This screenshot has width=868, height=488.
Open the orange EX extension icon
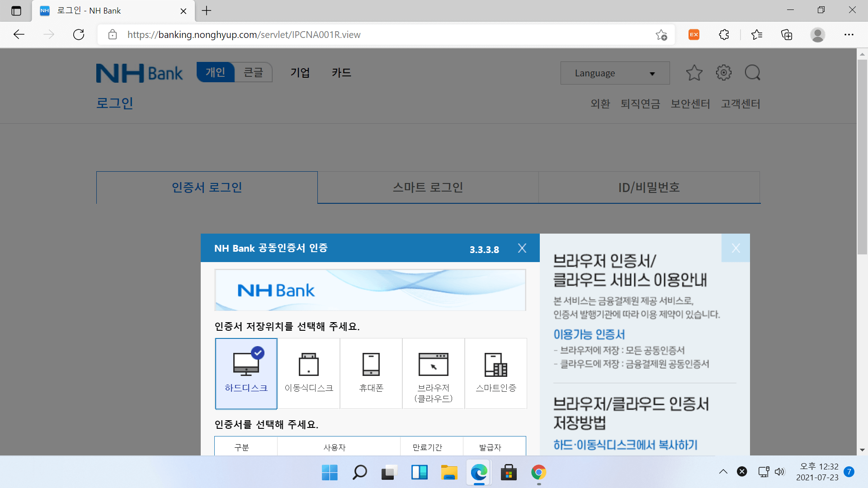694,35
